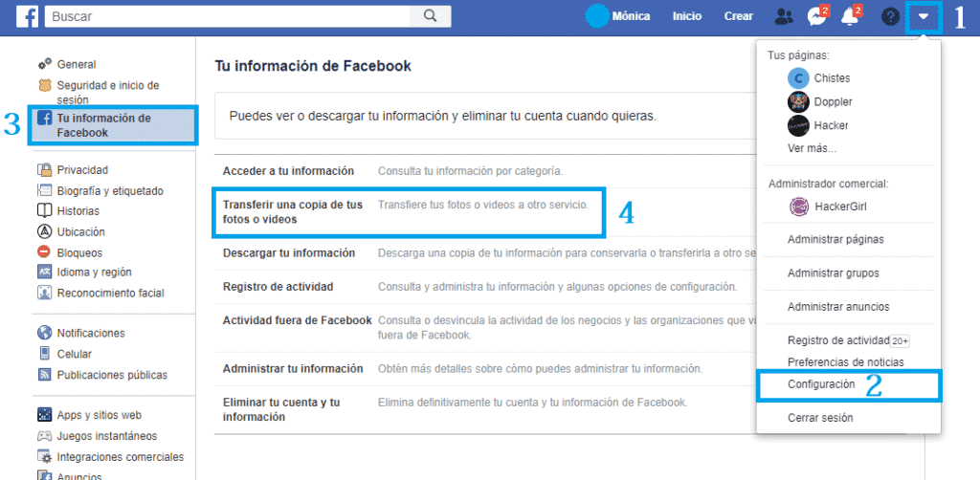Image resolution: width=980 pixels, height=480 pixels.
Task: Click the Ubicación compass icon
Action: 44,231
